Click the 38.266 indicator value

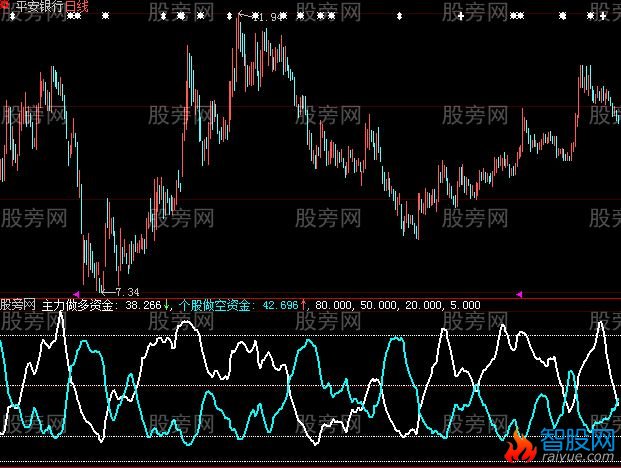(145, 304)
